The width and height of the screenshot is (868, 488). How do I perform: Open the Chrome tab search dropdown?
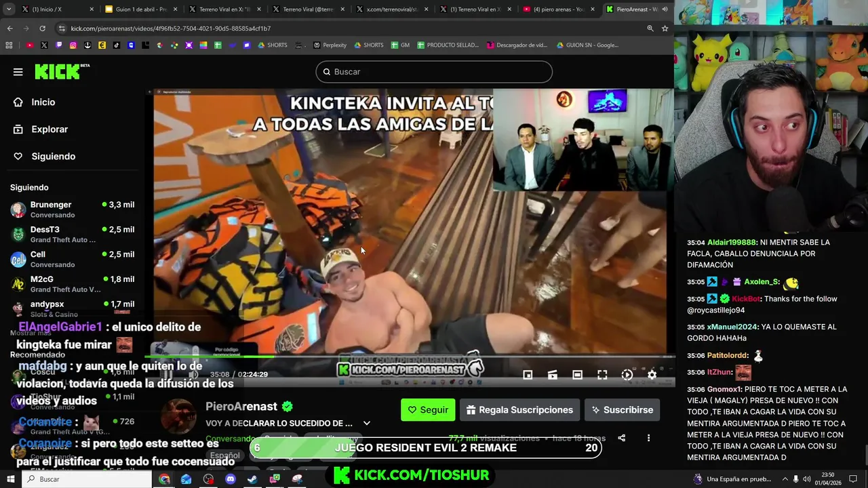pyautogui.click(x=8, y=9)
